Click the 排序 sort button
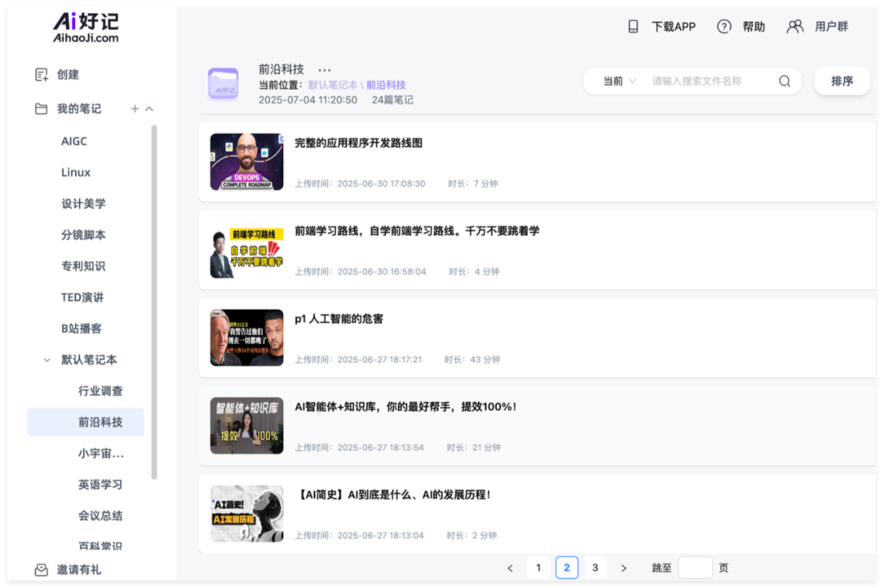 (842, 82)
